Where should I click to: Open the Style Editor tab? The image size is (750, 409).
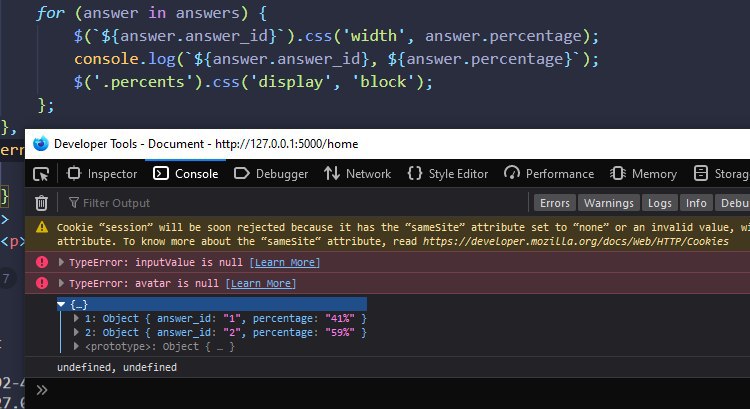point(448,174)
